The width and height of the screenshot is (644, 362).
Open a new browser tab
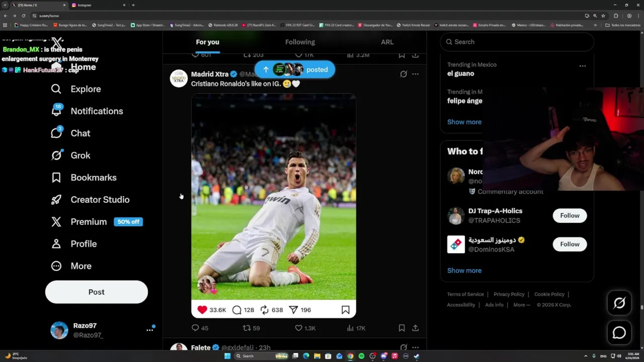[133, 5]
